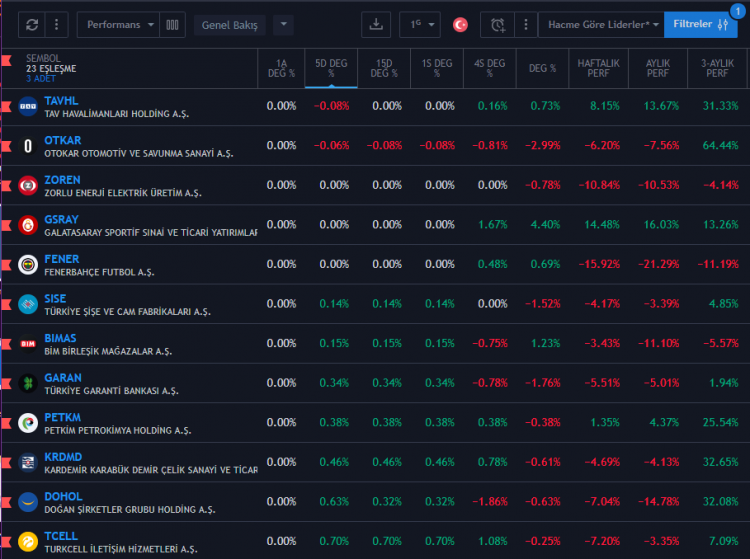750x559 pixels.
Task: Click the 3 ADET flagged count
Action: [x=41, y=79]
